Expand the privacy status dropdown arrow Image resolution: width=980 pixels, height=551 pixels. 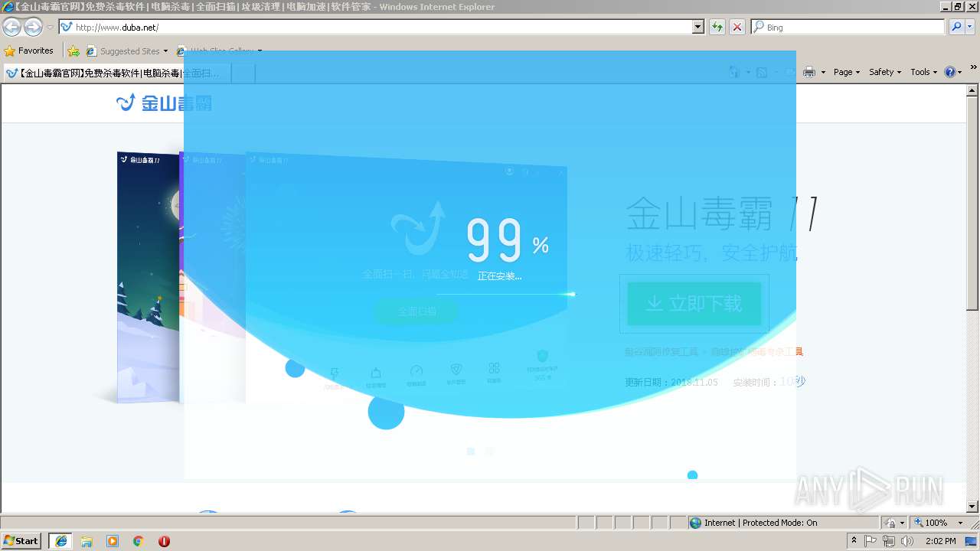[902, 523]
